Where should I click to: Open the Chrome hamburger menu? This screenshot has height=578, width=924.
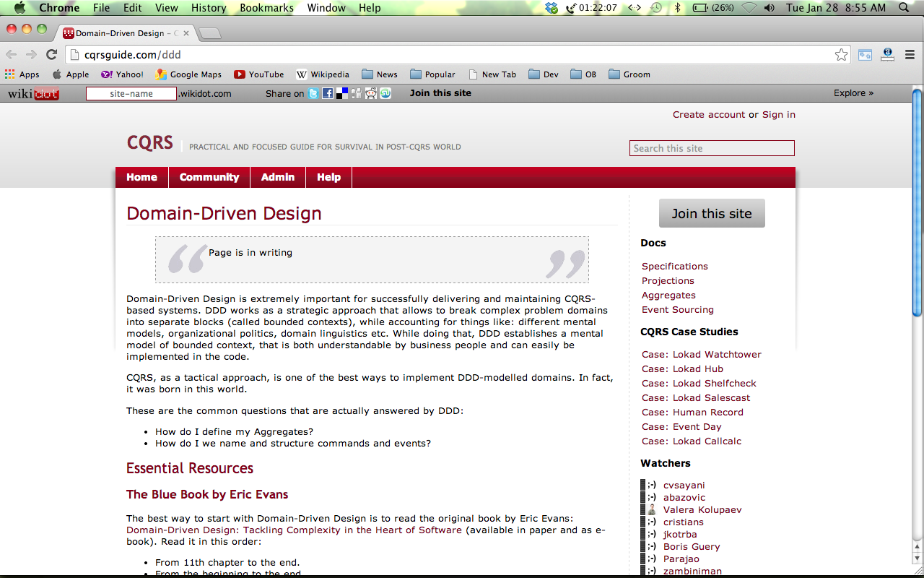(910, 54)
